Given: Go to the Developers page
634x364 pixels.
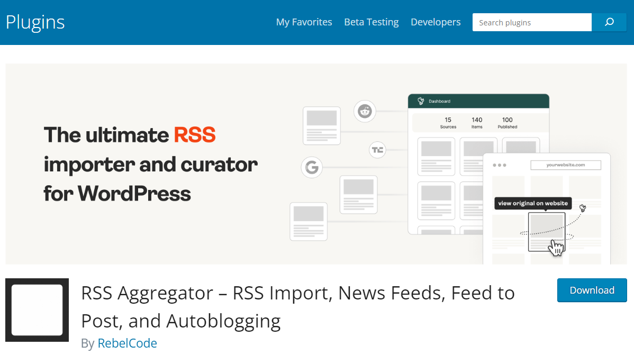Looking at the screenshot, I should (436, 22).
